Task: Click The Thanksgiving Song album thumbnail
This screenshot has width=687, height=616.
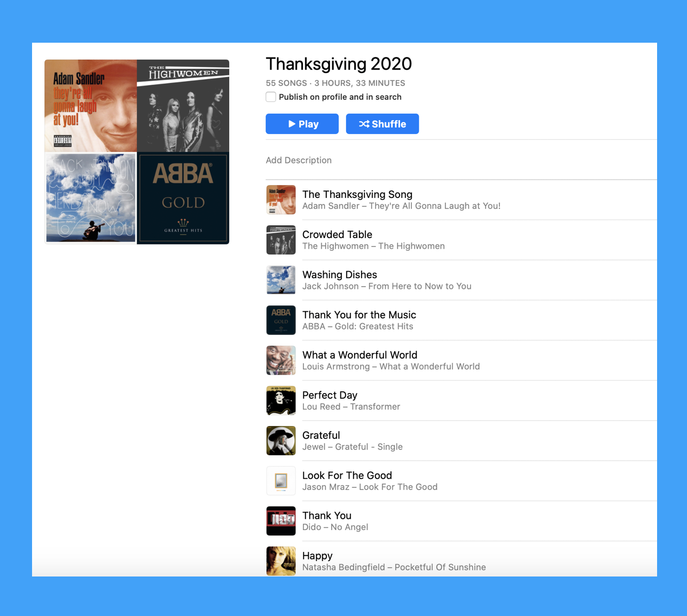Action: coord(281,200)
